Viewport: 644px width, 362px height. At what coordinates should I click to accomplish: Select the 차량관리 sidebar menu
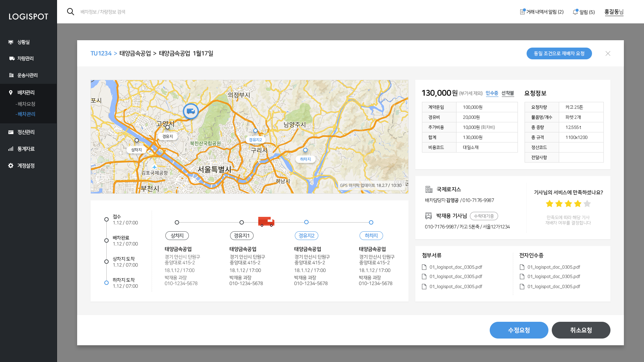tap(25, 59)
